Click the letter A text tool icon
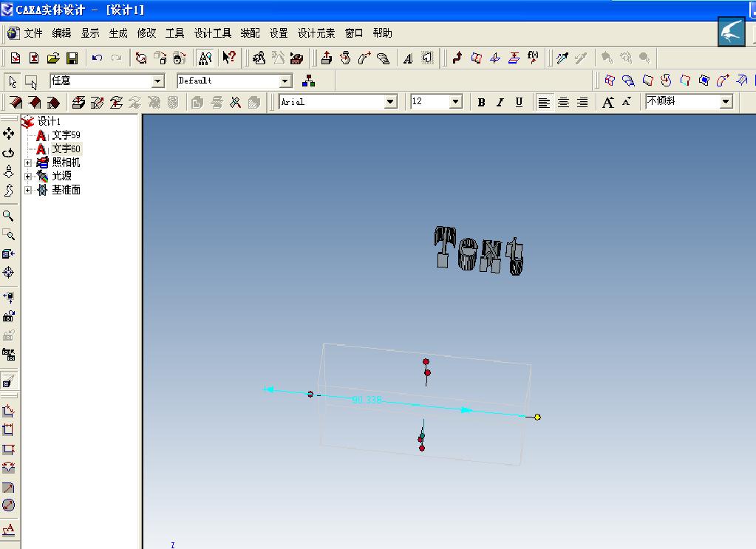 tap(408, 59)
